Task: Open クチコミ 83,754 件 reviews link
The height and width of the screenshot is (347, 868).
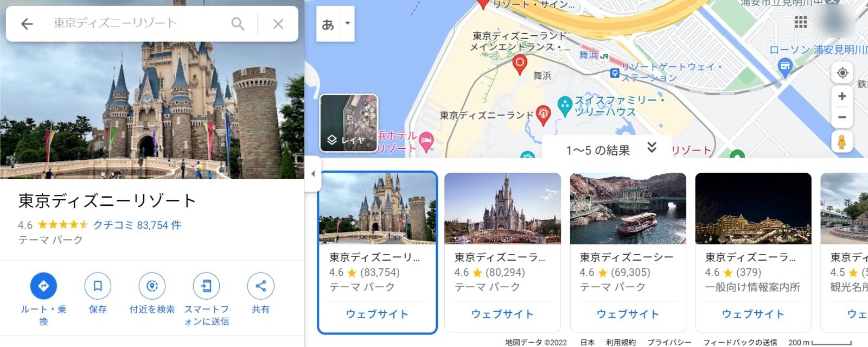Action: 137,225
